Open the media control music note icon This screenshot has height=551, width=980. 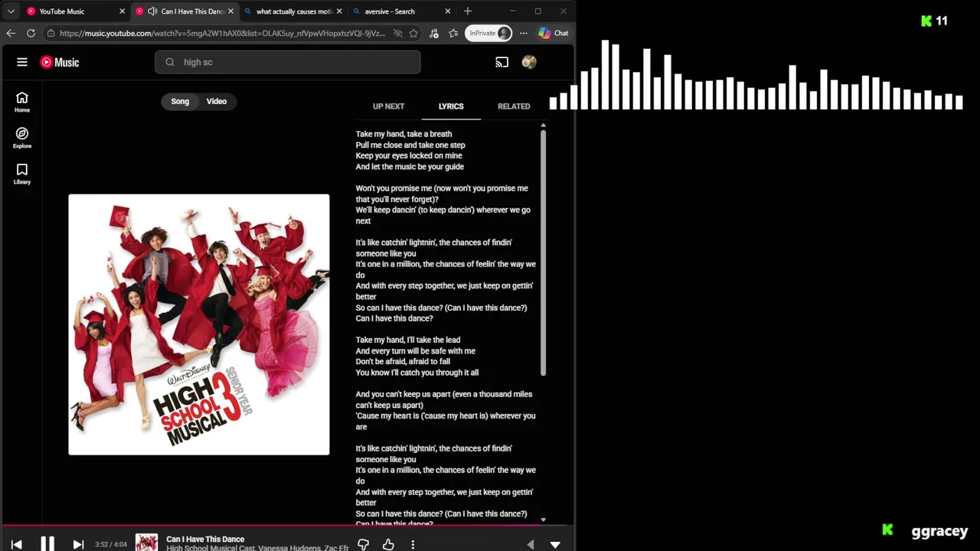[x=434, y=33]
